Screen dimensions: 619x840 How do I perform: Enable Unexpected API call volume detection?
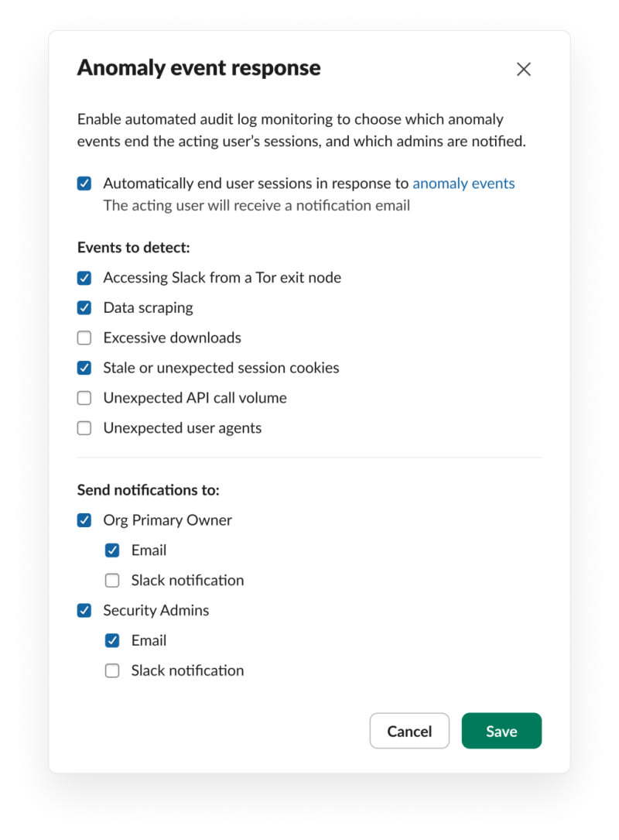(x=84, y=398)
